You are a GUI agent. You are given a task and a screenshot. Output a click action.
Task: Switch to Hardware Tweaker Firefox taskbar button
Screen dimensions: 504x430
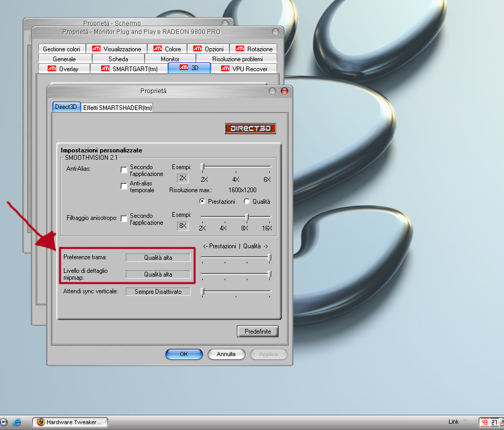point(70,422)
